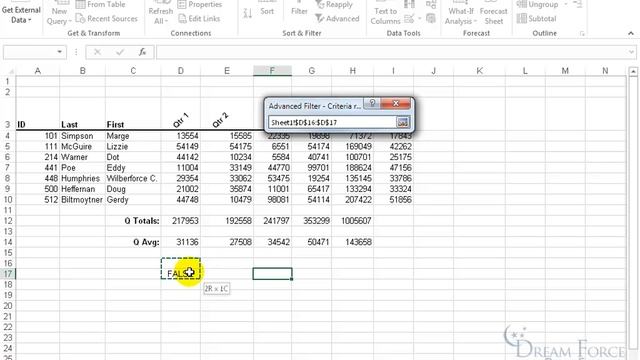Click the Manage Data Model icon
The image size is (640, 360).
pyautogui.click(x=431, y=18)
